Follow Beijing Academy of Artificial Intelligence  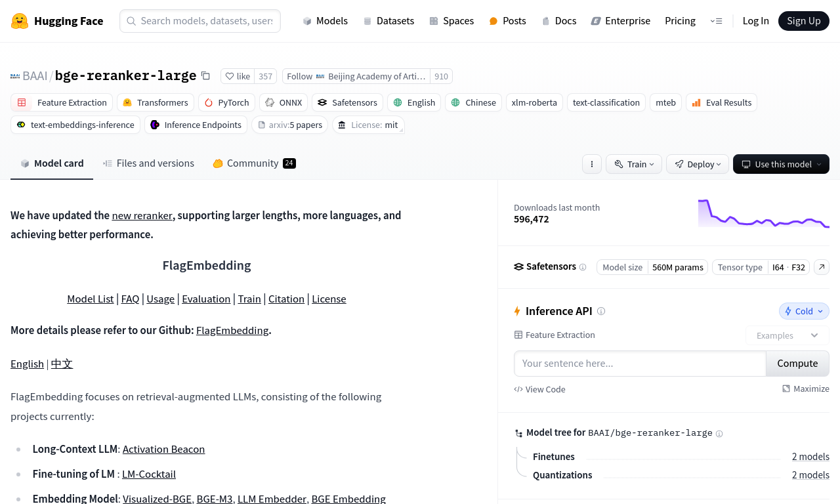click(356, 76)
